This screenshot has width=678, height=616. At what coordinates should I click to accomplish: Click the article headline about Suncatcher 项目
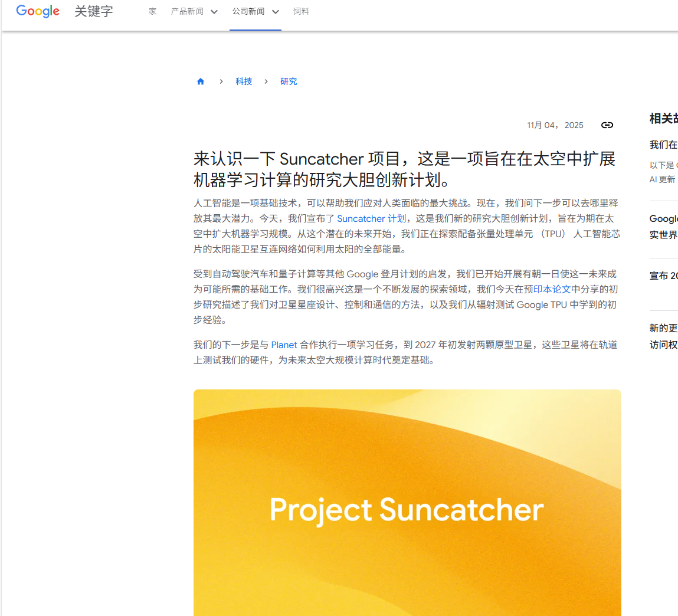click(x=404, y=169)
